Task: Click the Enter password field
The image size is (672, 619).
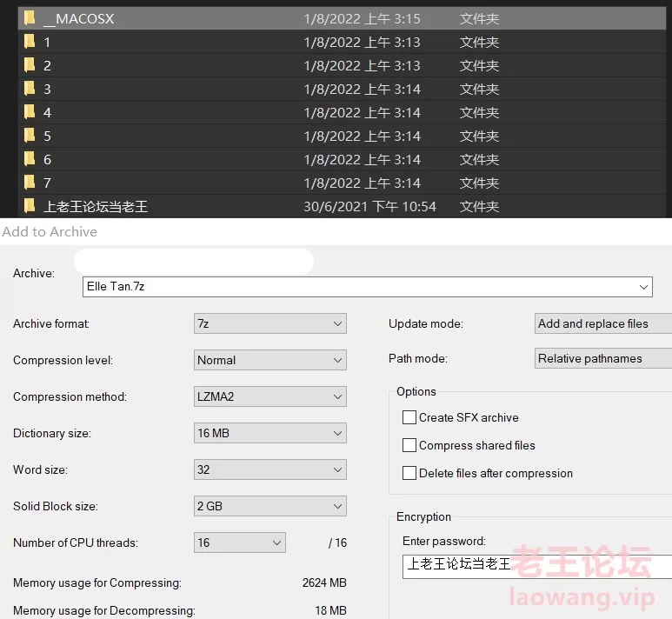Action: (536, 565)
